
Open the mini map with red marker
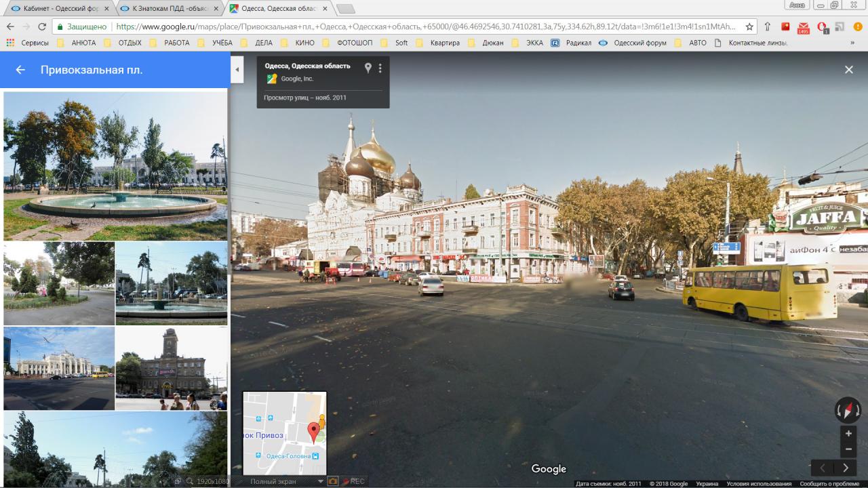pos(285,433)
